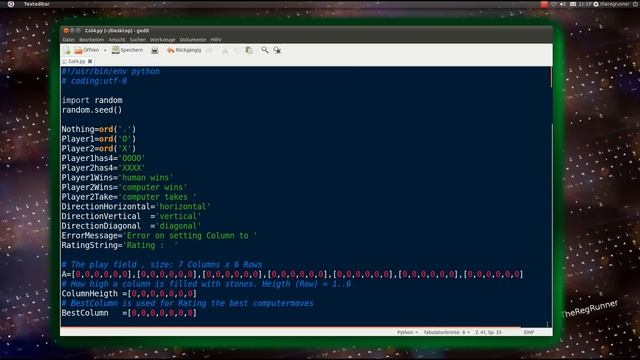Click the Player1=ord('O') line
This screenshot has height=360, width=640.
(x=99, y=139)
